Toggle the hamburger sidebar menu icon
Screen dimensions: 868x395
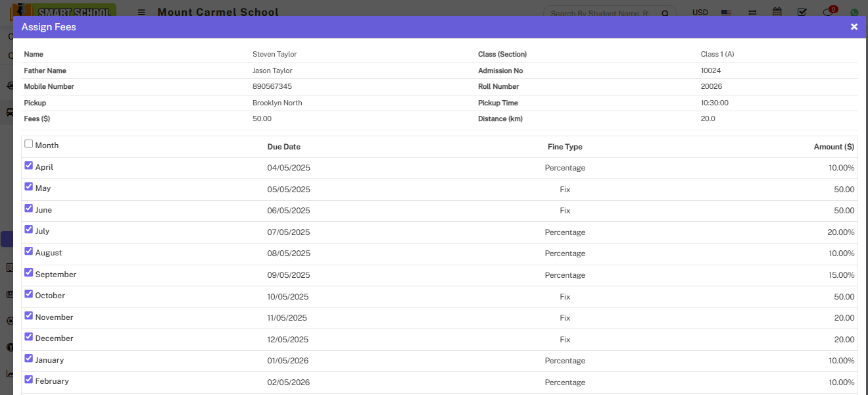point(141,13)
